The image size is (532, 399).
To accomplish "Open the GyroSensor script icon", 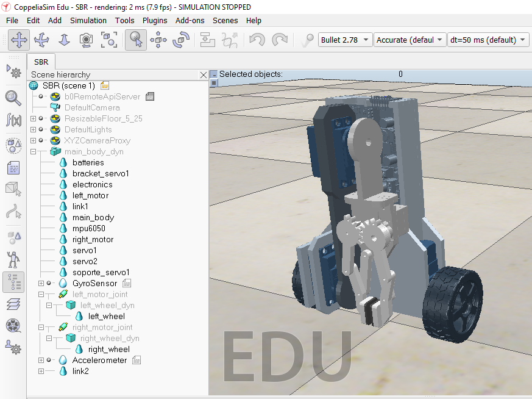I will [x=127, y=283].
